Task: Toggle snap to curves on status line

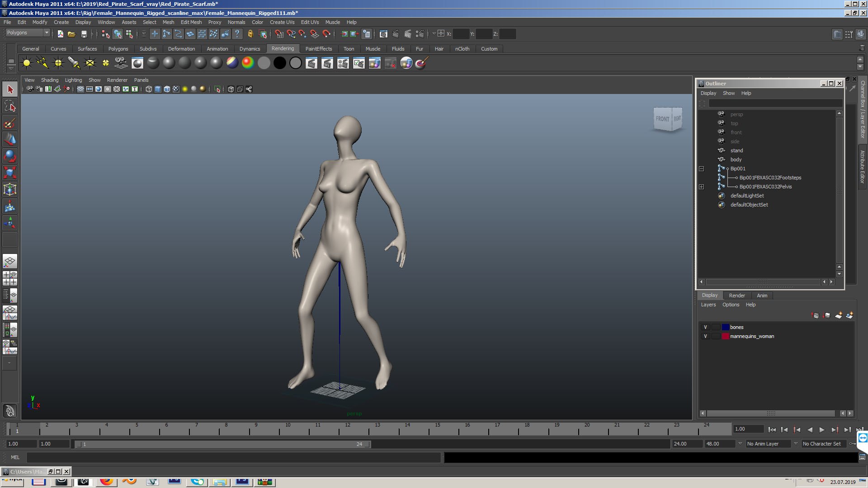Action: tap(291, 34)
